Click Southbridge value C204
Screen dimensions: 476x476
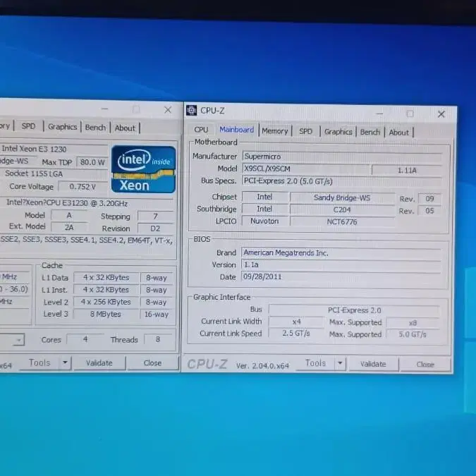pyautogui.click(x=342, y=209)
